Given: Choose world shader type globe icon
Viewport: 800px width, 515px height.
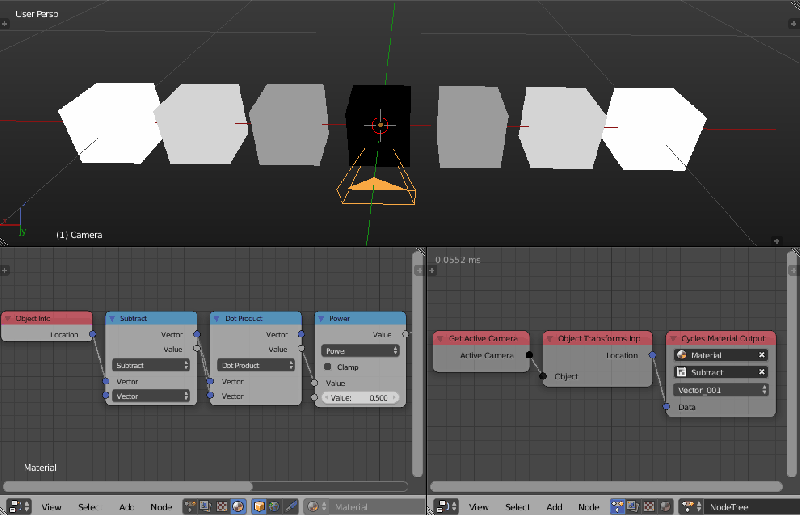Looking at the screenshot, I should pos(274,506).
